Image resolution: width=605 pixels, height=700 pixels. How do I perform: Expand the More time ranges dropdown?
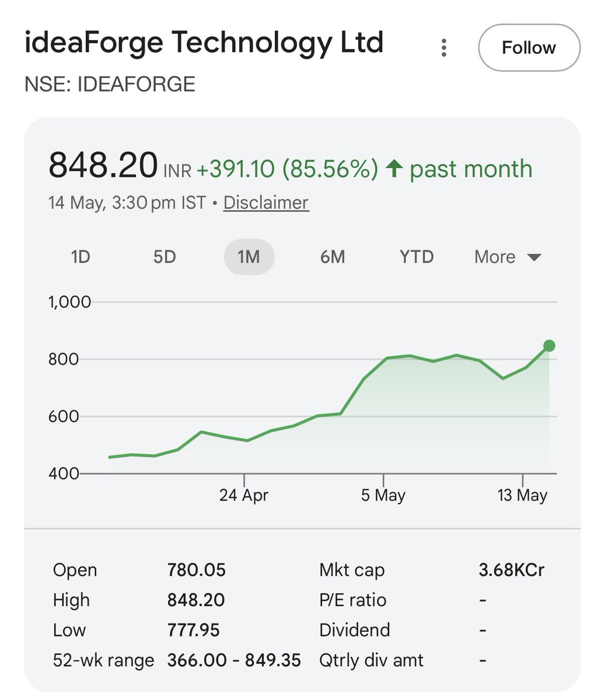click(x=508, y=257)
